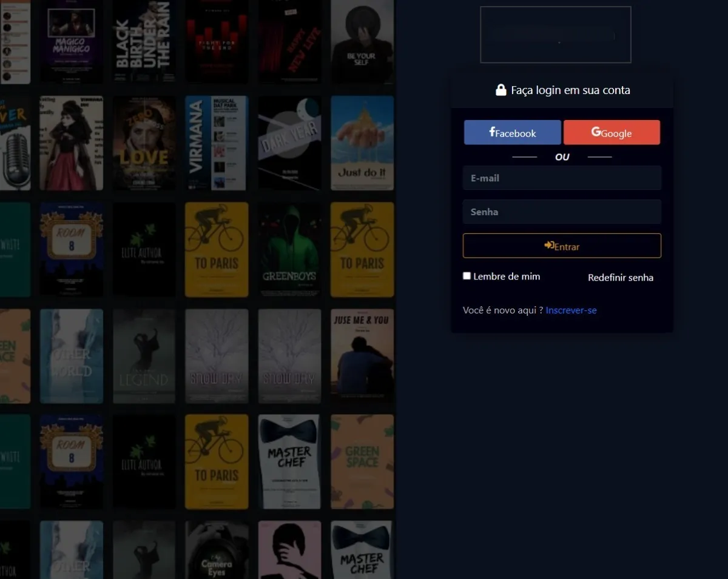Viewport: 728px width, 579px height.
Task: Select the microphone poster thumbnail
Action: tap(15, 143)
